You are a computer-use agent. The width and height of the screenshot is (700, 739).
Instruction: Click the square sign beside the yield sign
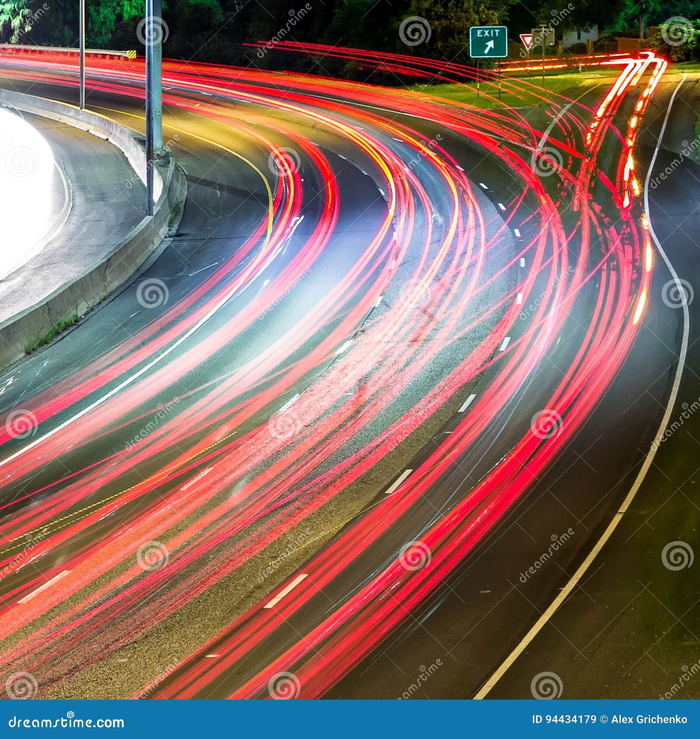tap(543, 37)
